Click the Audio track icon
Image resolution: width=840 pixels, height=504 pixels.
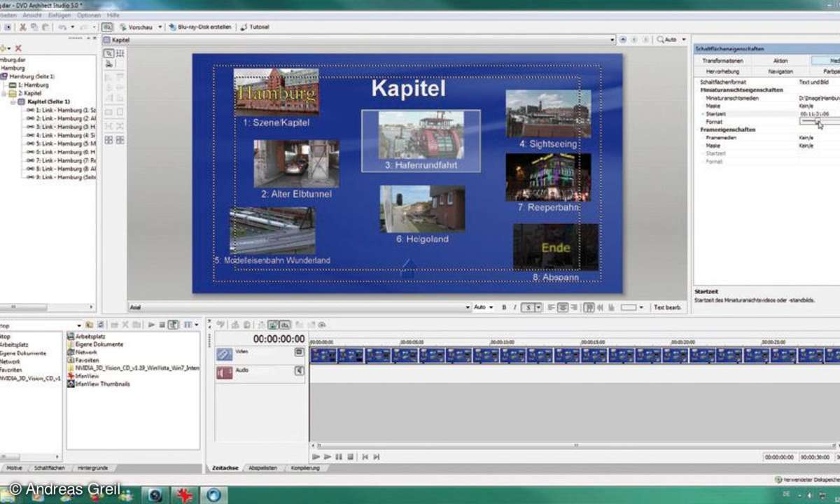[224, 372]
